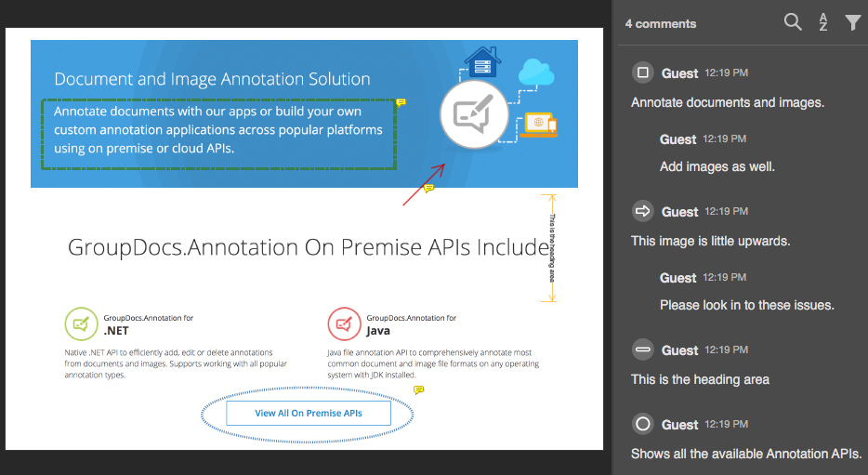Select the 'Please look in to these issues.' reply
Viewport: 868px width, 475px height.
pos(747,305)
